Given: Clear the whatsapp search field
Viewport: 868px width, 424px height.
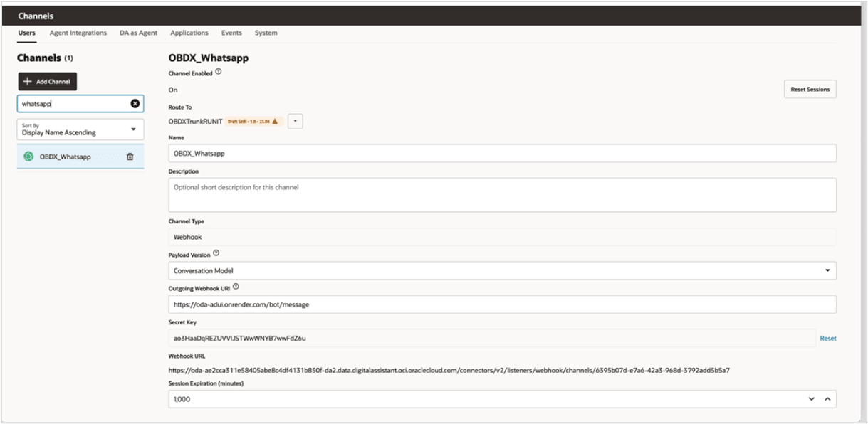Looking at the screenshot, I should tap(135, 104).
